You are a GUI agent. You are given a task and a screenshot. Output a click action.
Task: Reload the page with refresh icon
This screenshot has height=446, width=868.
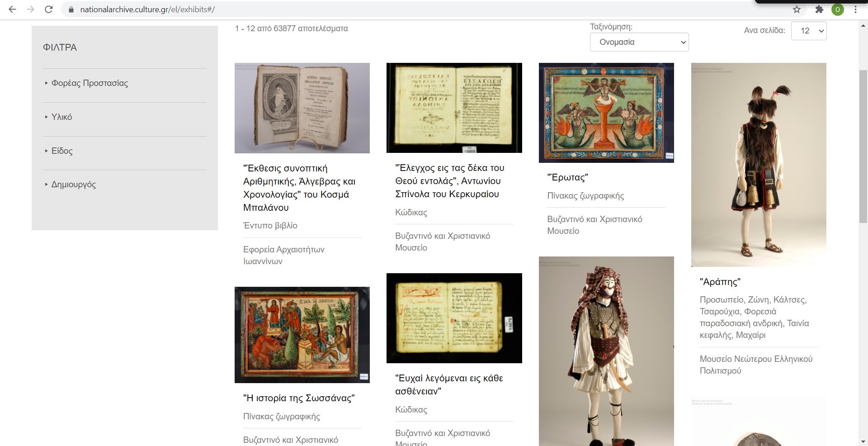click(x=49, y=9)
